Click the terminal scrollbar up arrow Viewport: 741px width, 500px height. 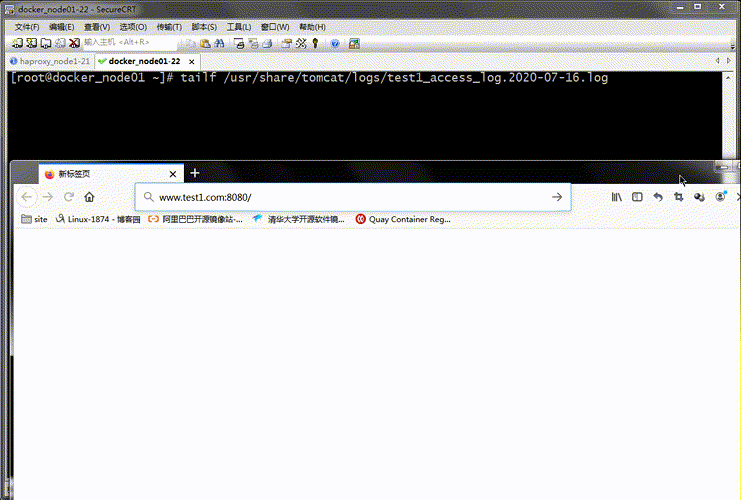pyautogui.click(x=728, y=77)
